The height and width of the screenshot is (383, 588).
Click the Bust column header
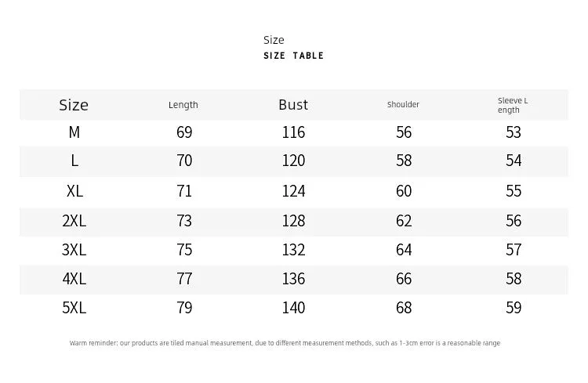[293, 104]
